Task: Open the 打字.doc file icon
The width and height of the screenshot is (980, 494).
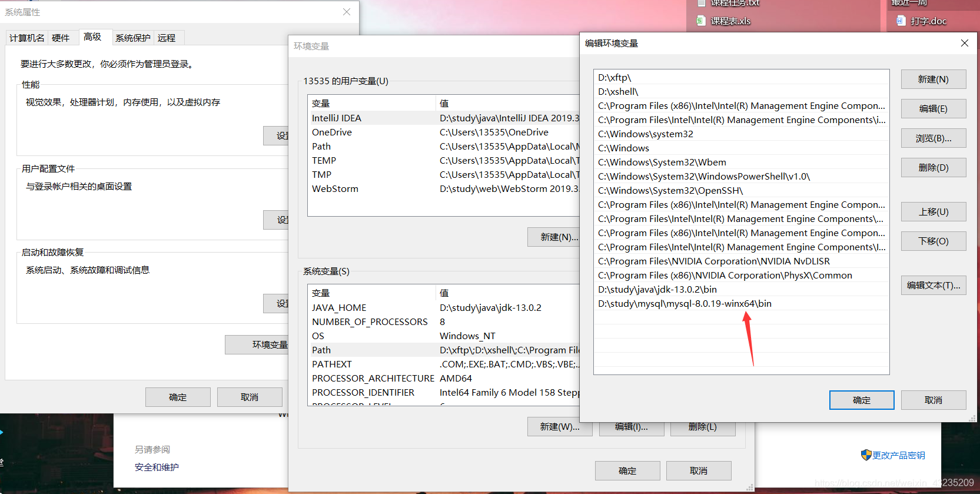Action: click(901, 21)
